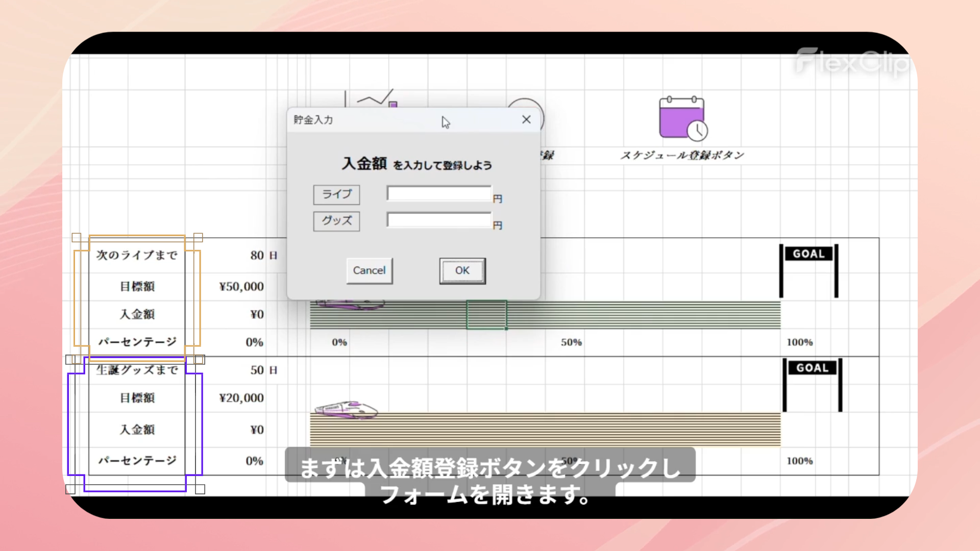
Task: Click the スケジュール登録ボタン text label
Action: [682, 155]
